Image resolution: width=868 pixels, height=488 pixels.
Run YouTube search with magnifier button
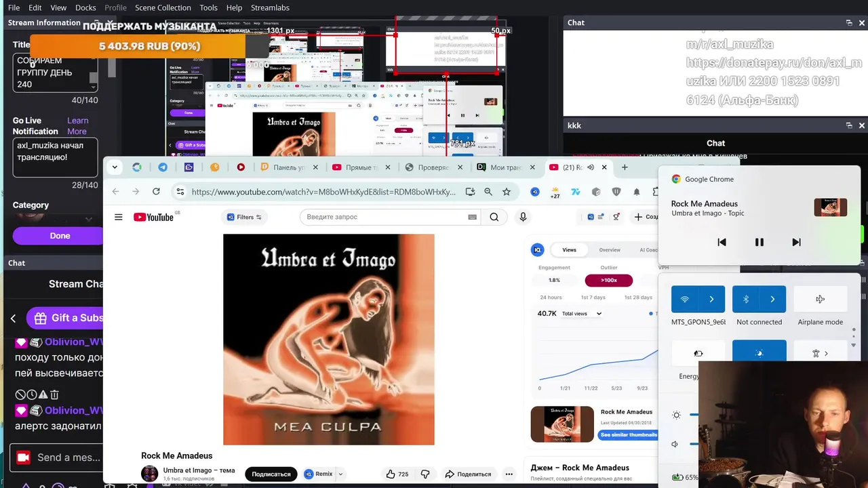click(494, 217)
